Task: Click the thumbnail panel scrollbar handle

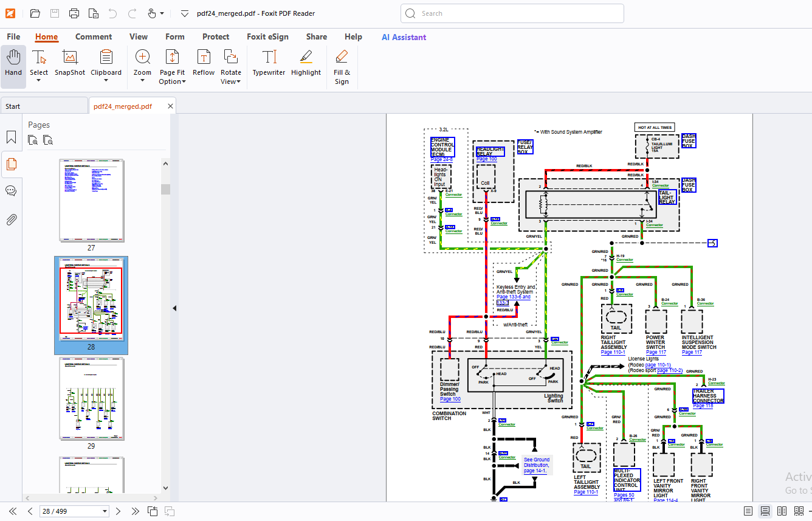Action: [165, 189]
